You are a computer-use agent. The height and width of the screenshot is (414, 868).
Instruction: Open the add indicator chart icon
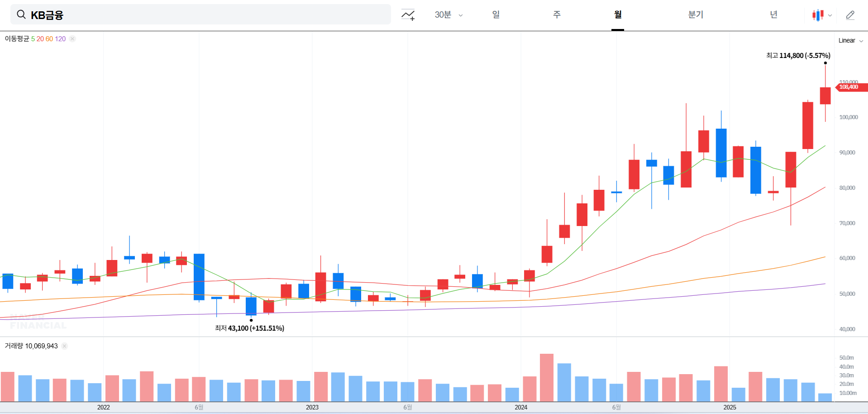coord(408,15)
